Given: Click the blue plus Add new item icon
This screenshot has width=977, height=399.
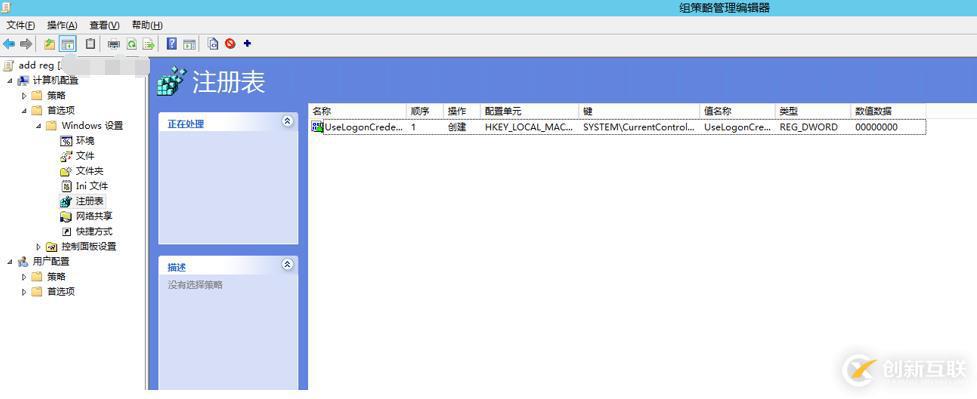Looking at the screenshot, I should coord(247,44).
